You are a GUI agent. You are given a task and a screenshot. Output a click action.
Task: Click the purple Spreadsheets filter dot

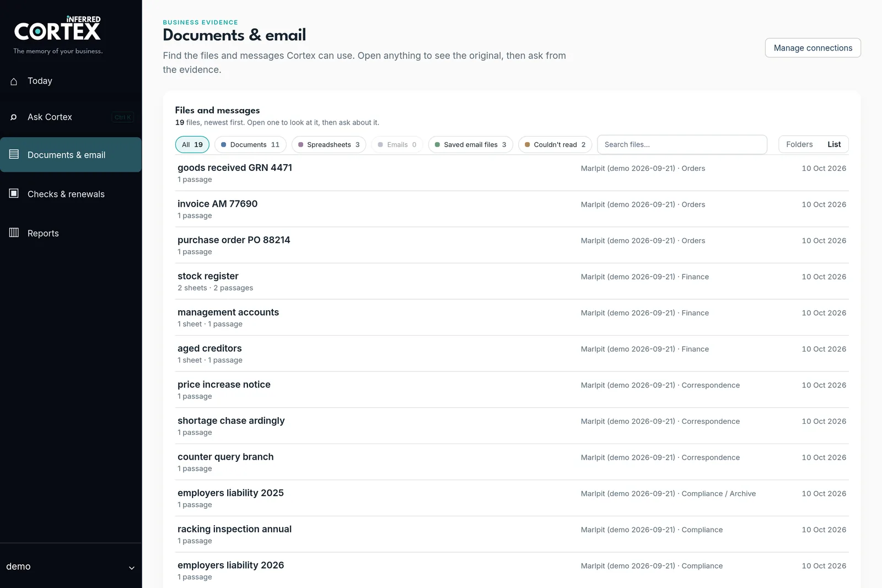pyautogui.click(x=300, y=144)
